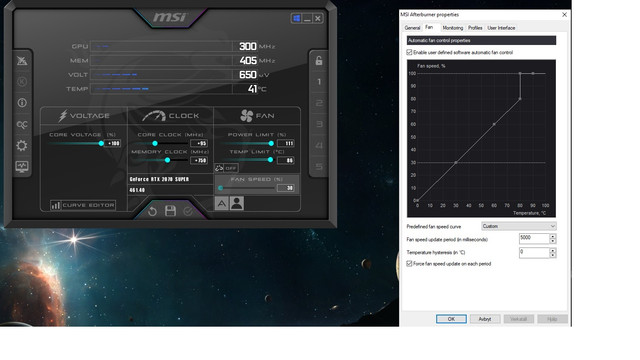
Task: Select profile slot 4
Action: (x=319, y=145)
